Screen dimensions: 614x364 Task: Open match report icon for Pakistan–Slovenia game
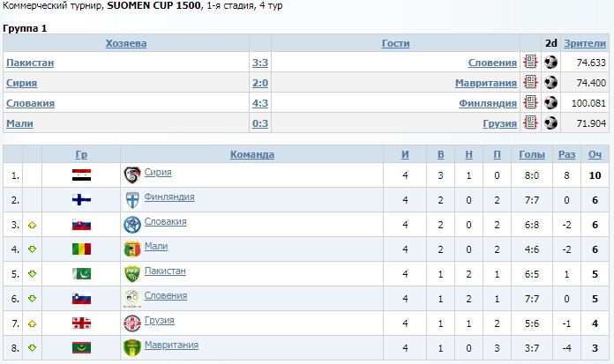[x=530, y=63]
